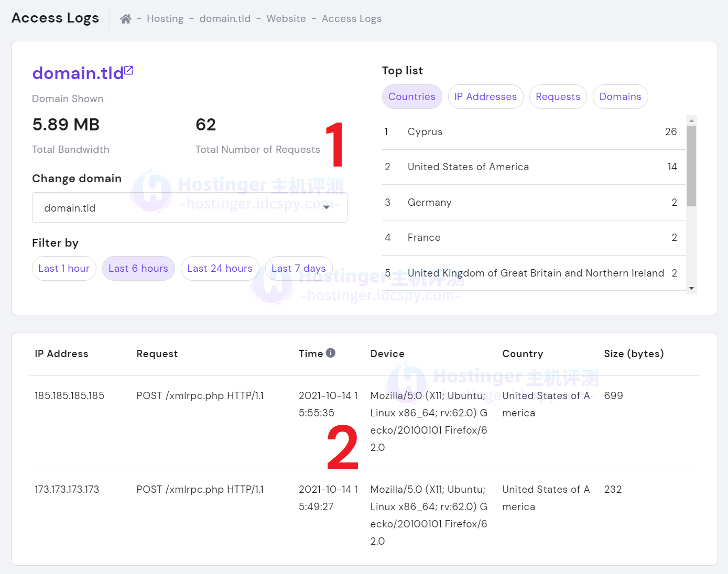Open the Change domain dropdown
This screenshot has width=728, height=574.
(189, 207)
